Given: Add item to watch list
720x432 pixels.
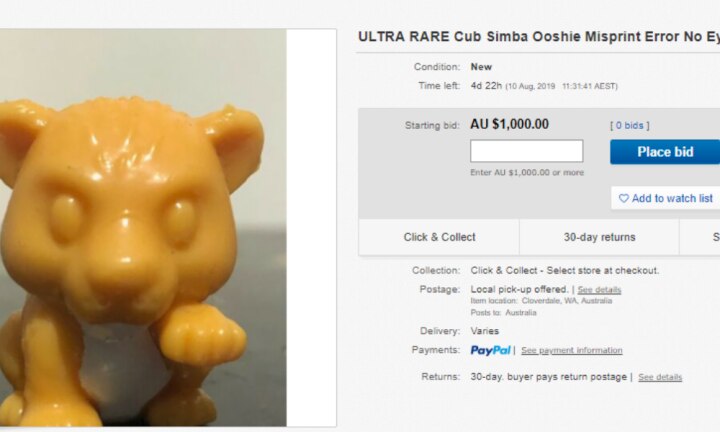Looking at the screenshot, I should click(666, 198).
